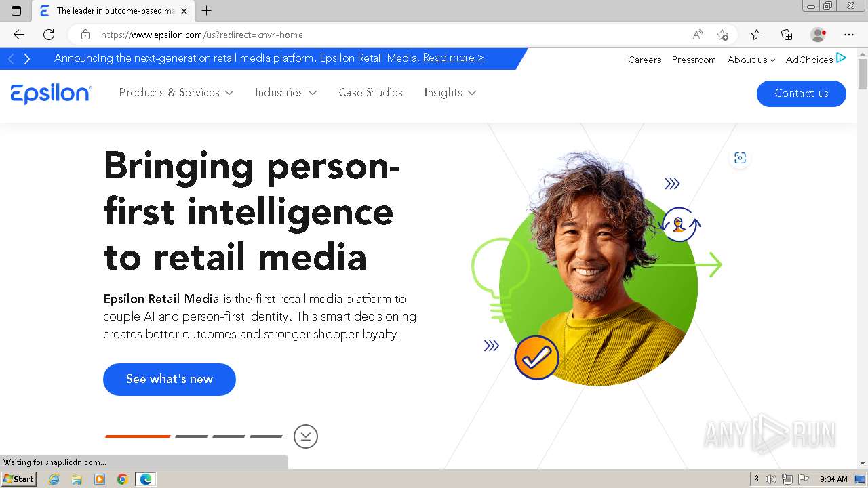This screenshot has width=868, height=488.
Task: Select third carousel slide indicator
Action: [x=229, y=436]
